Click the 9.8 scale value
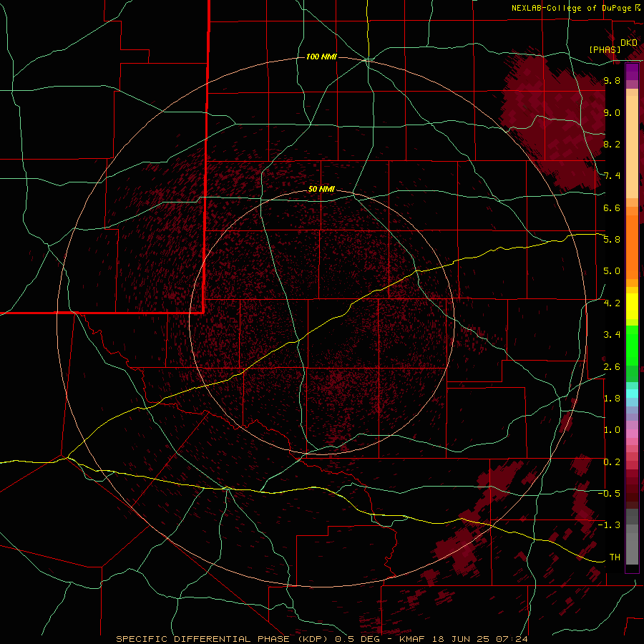This screenshot has height=644, width=644. [x=612, y=80]
